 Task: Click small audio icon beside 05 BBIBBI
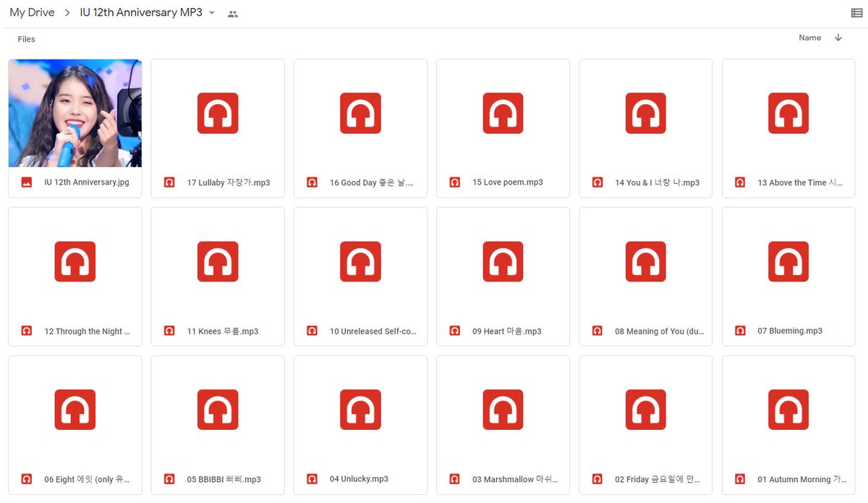click(169, 479)
